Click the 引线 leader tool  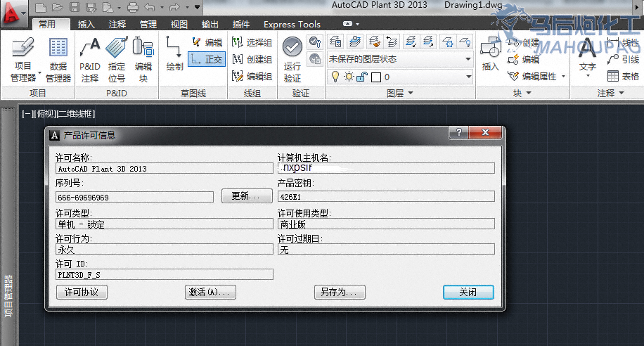[x=623, y=60]
